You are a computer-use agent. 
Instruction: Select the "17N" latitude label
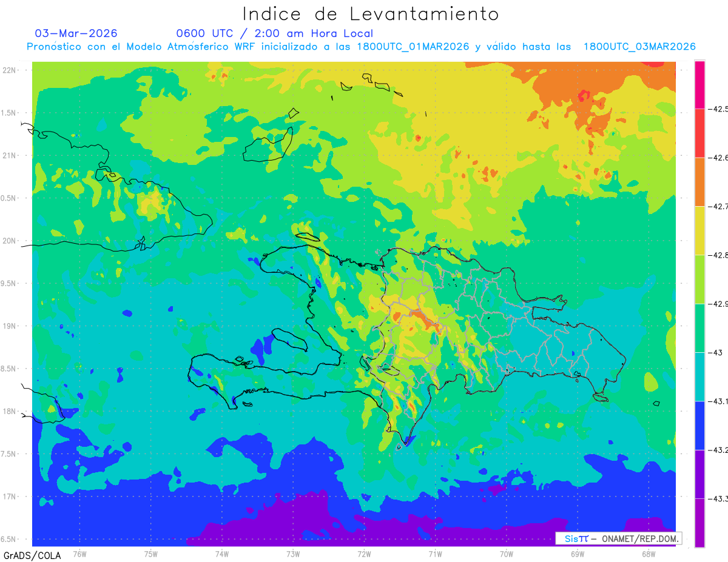coord(9,497)
